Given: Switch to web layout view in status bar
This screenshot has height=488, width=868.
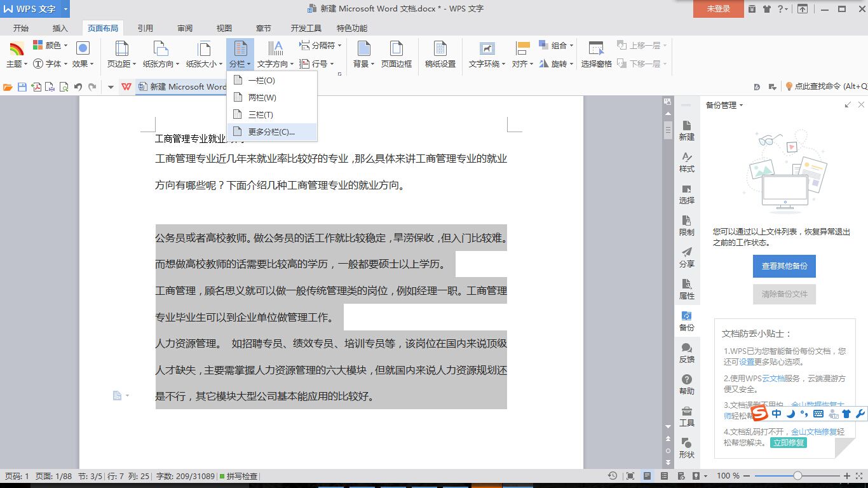Looking at the screenshot, I should click(x=681, y=476).
